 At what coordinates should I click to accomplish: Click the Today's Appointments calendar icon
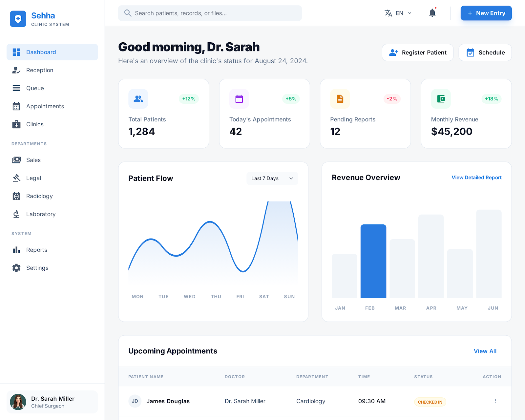click(x=239, y=99)
